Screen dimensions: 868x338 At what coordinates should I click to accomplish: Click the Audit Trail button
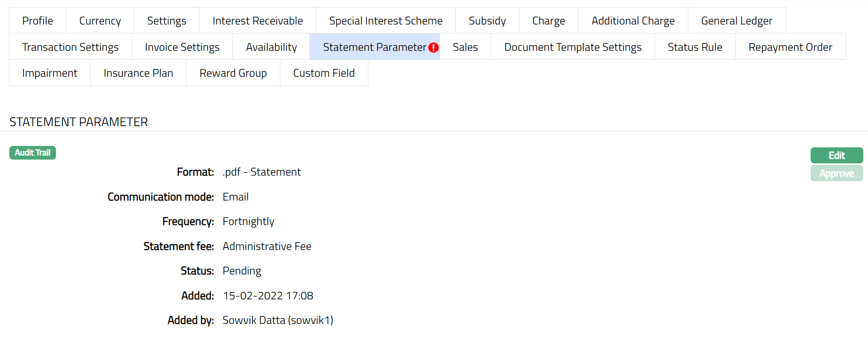pyautogui.click(x=32, y=153)
